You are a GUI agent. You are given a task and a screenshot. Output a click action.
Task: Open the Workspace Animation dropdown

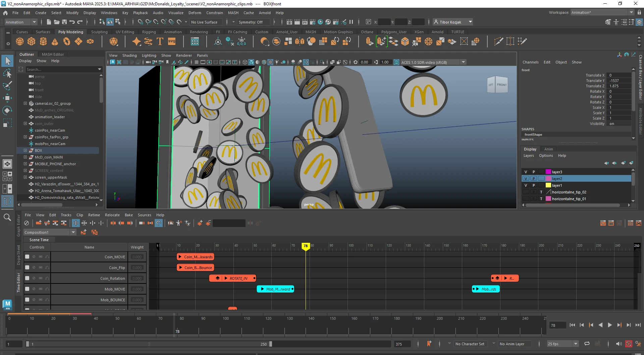click(x=602, y=12)
